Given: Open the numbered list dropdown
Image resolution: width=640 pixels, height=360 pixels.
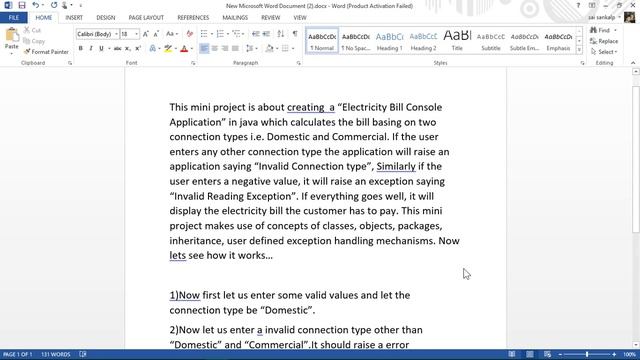Looking at the screenshot, I should [228, 34].
